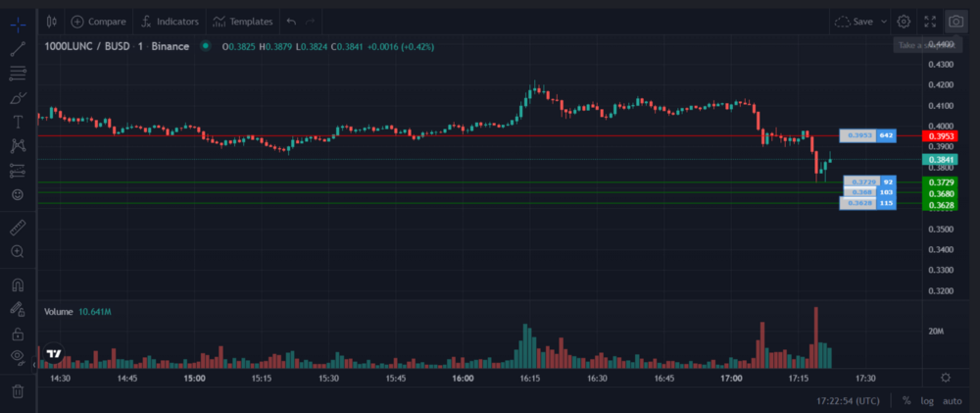Open the indicator Templates menu

tap(242, 22)
